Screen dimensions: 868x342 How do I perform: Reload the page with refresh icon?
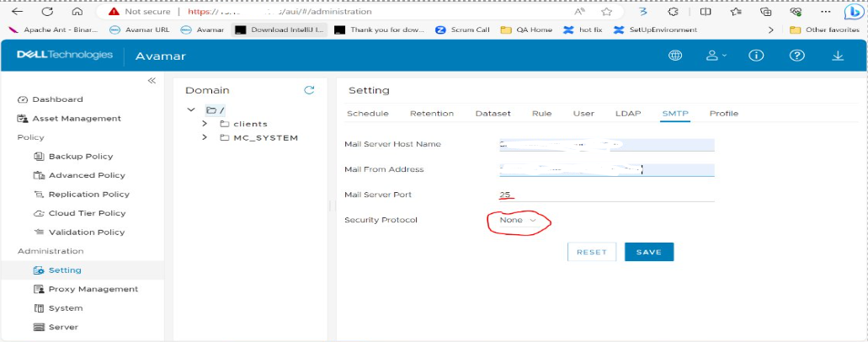click(48, 11)
